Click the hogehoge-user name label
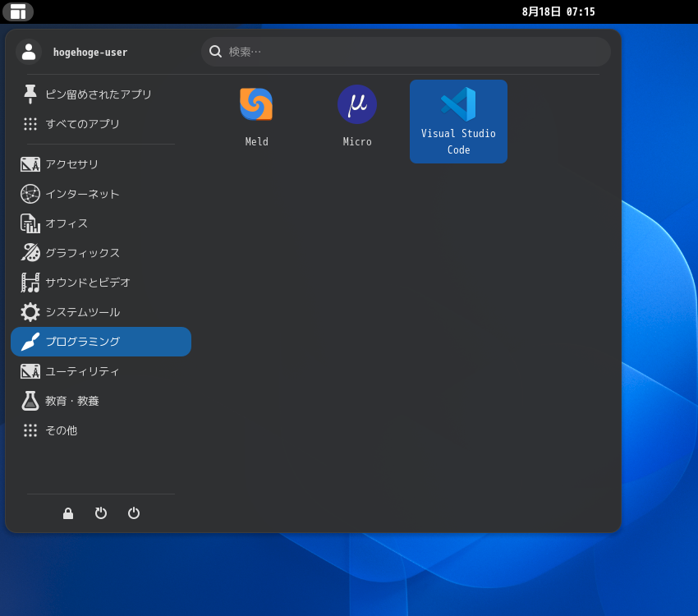The width and height of the screenshot is (698, 616). click(x=90, y=52)
